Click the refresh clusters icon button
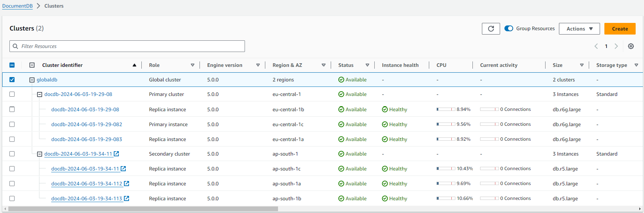This screenshot has height=213, width=644. coord(491,29)
